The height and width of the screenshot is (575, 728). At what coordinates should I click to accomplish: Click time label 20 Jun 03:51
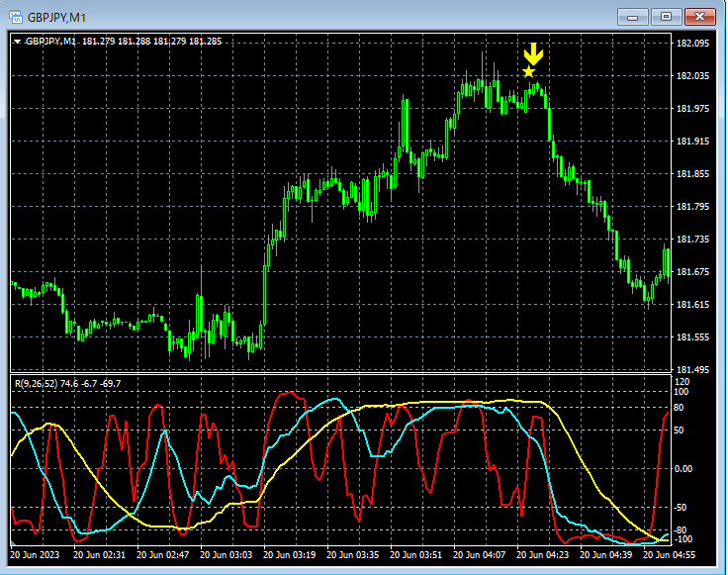415,555
